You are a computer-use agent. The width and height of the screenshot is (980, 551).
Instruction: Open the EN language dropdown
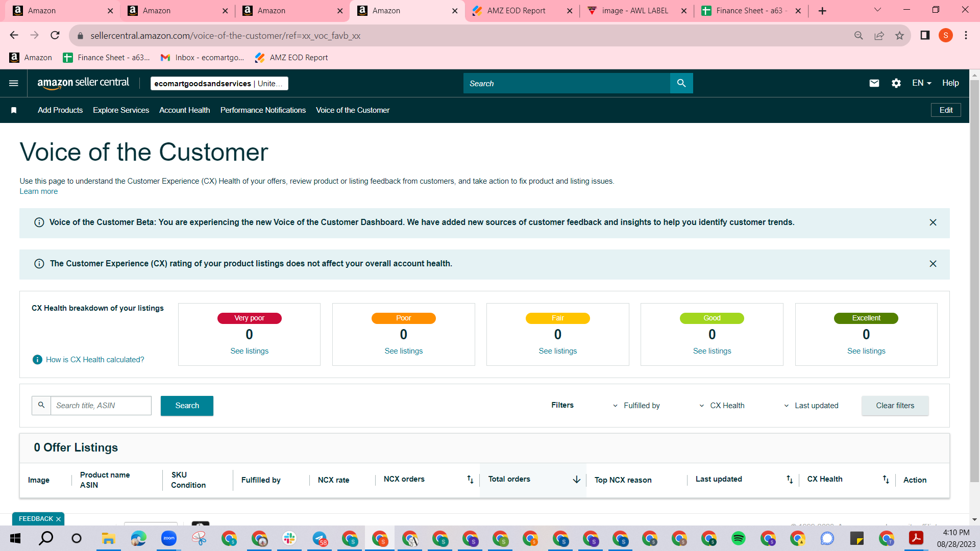922,83
